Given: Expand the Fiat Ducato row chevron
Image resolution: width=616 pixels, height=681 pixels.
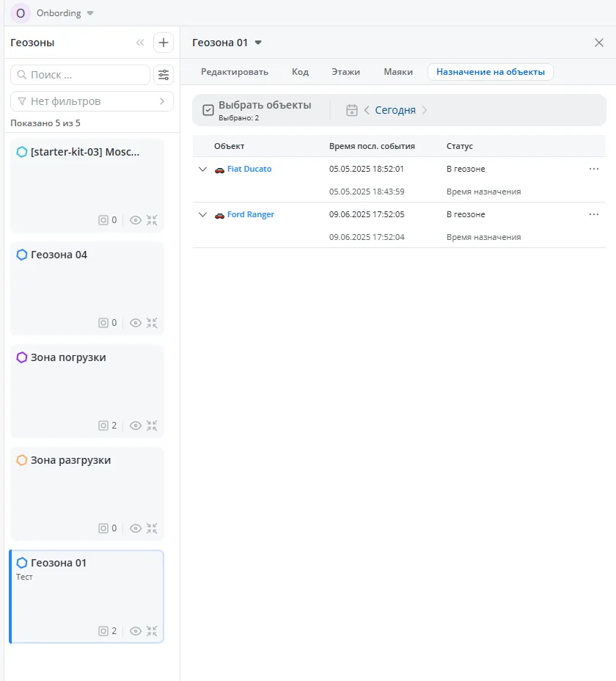Looking at the screenshot, I should click(x=203, y=169).
